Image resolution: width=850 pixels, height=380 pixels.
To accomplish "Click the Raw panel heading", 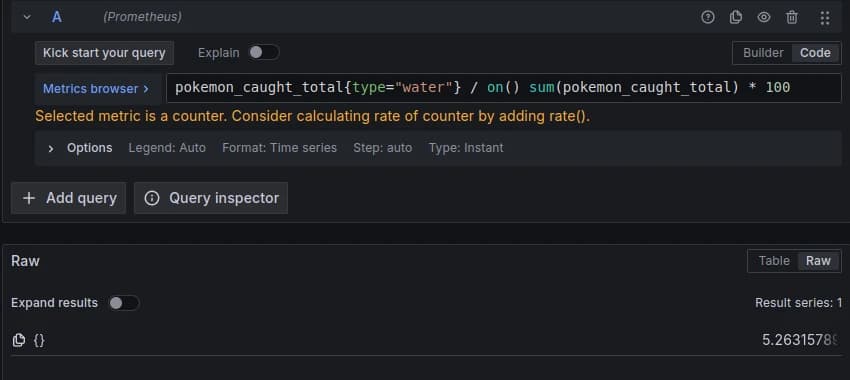I will coord(25,261).
